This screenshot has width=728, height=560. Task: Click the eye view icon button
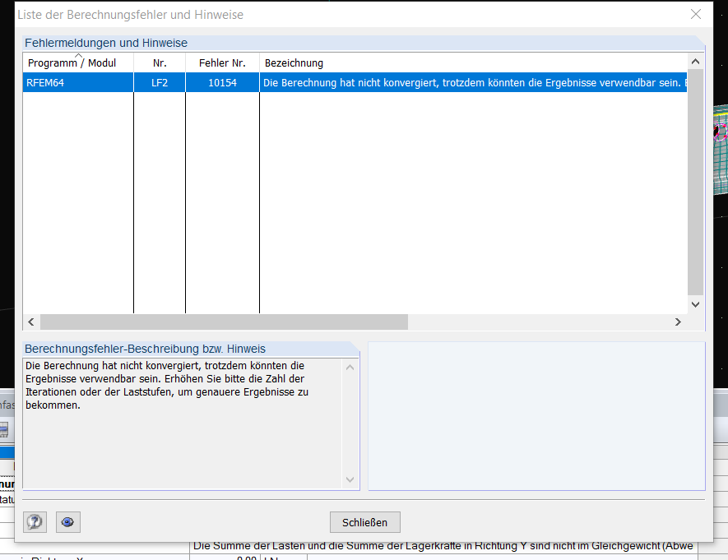[67, 522]
